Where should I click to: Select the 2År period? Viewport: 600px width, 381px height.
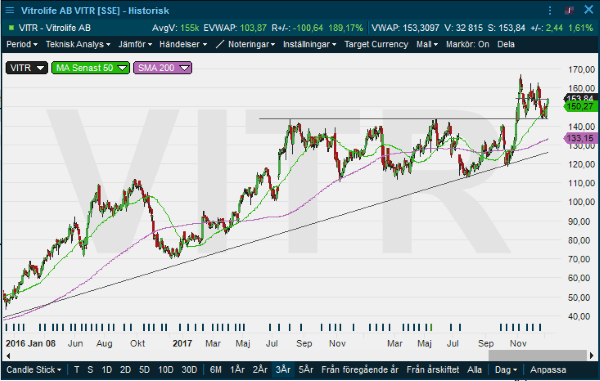point(260,370)
